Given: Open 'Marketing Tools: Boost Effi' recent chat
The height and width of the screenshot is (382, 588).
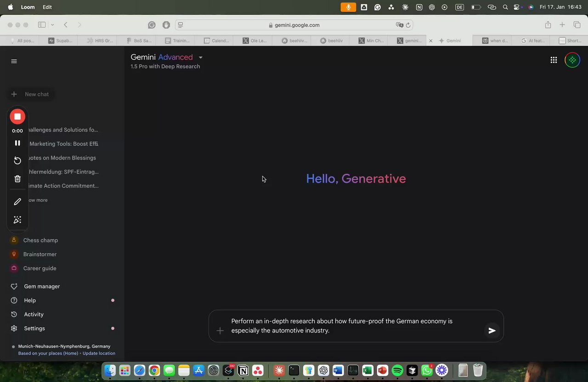Looking at the screenshot, I should click(63, 144).
